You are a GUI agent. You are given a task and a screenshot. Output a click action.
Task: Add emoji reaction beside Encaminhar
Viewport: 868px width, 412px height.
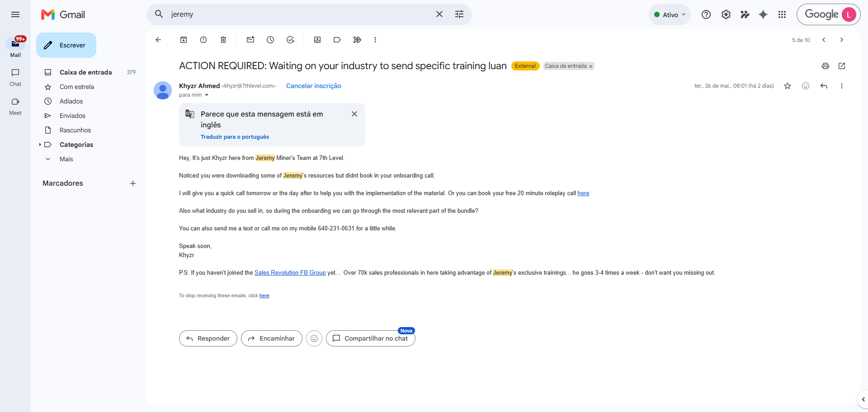click(314, 338)
